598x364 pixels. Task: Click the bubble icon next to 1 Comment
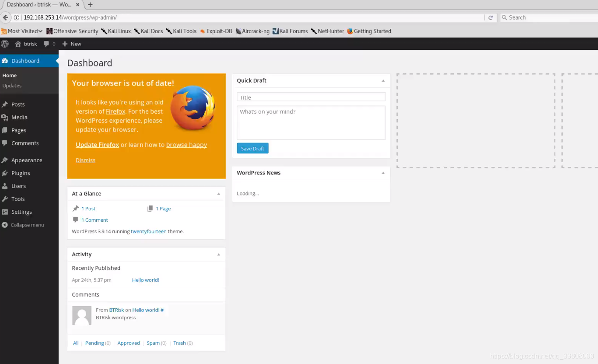(x=75, y=220)
